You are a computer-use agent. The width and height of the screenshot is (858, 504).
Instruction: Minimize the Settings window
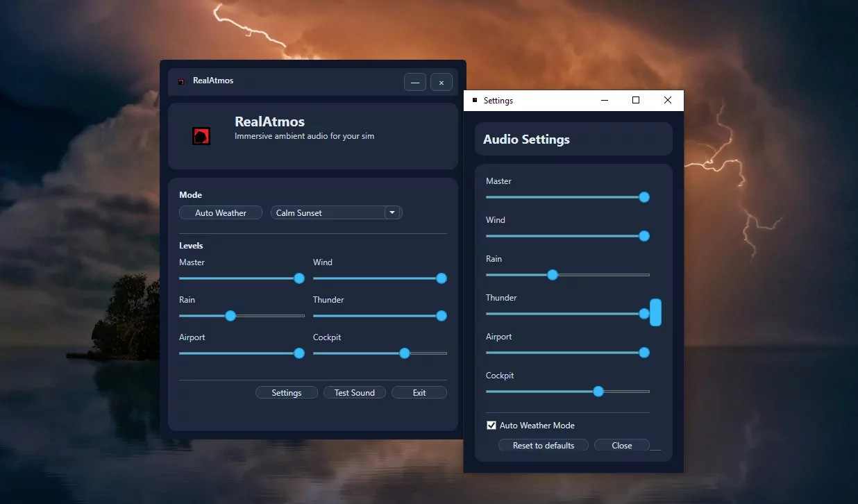603,100
